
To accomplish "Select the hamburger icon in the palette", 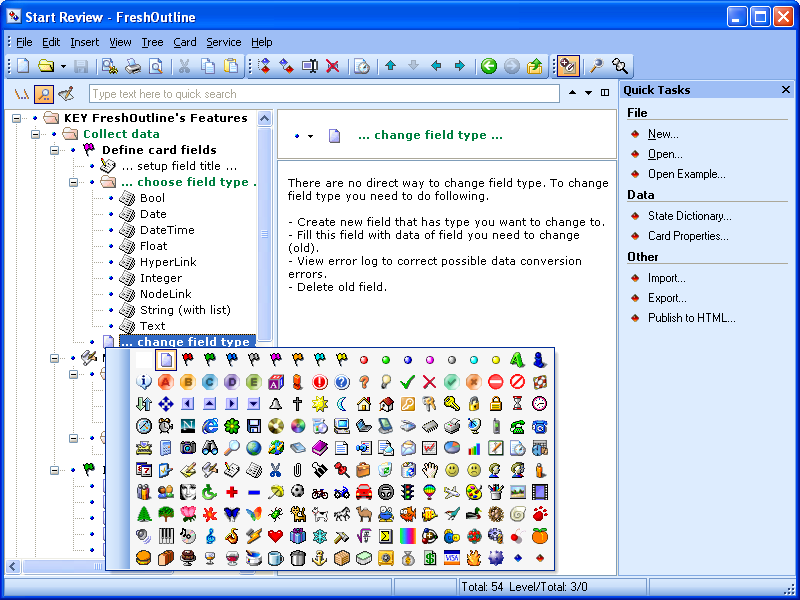I will pos(144,558).
